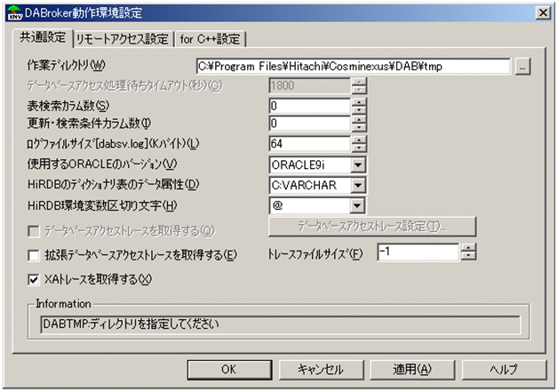Click the ログファイルサイズ[dabsv.log] label

(113, 144)
